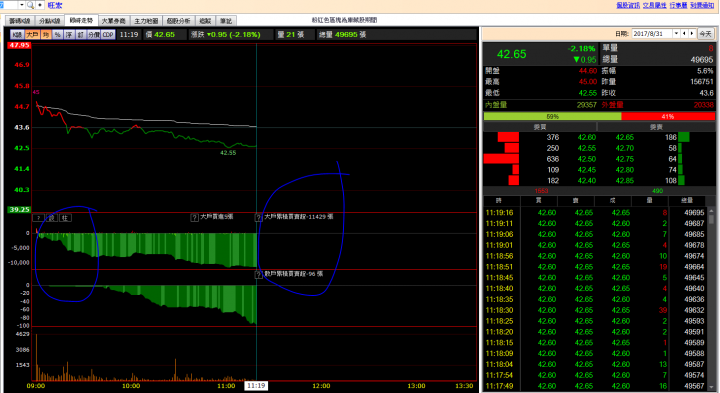This screenshot has width=720, height=393.
Task: Open the 交易屬性 link
Action: [654, 5]
